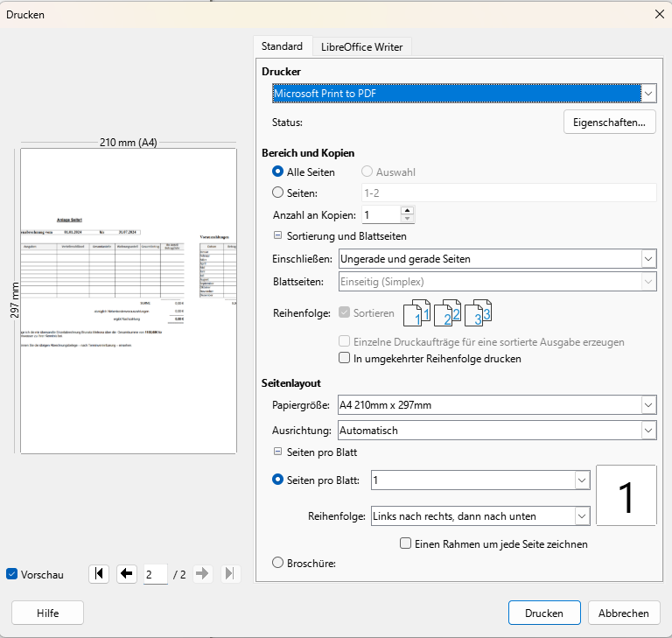Screen dimensions: 672x638
Task: Open the Links nach rechts order dropdown
Action: [x=480, y=515]
